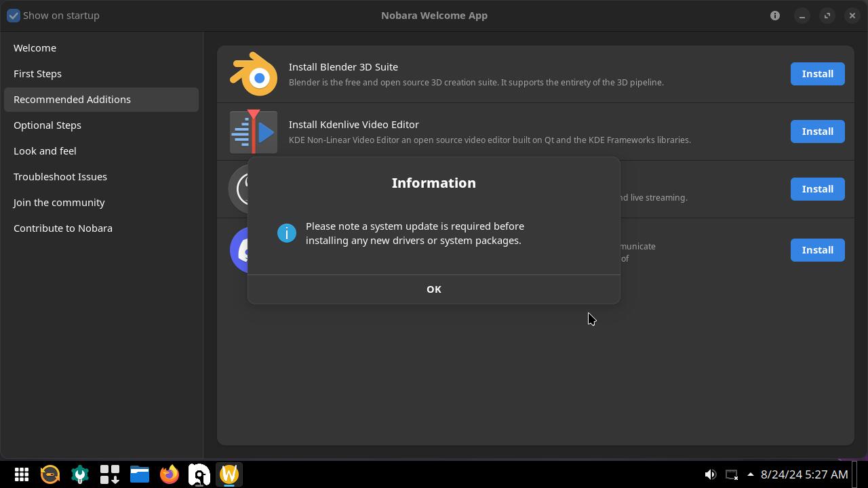Open the clock showing 8/24/24 5:27 AM
This screenshot has width=868, height=488.
804,474
